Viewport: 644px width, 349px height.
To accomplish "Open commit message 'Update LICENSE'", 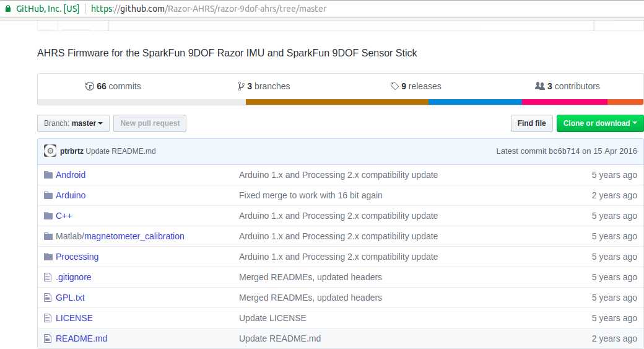I will (272, 318).
